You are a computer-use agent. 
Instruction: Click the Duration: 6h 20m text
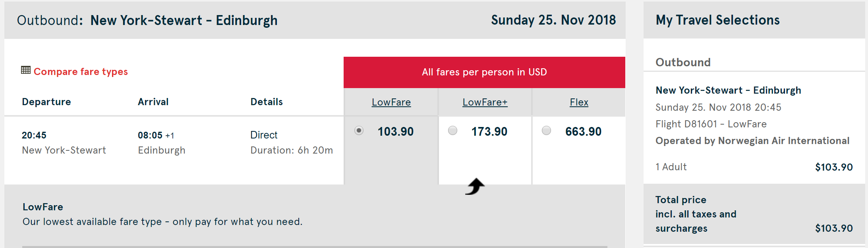[292, 150]
